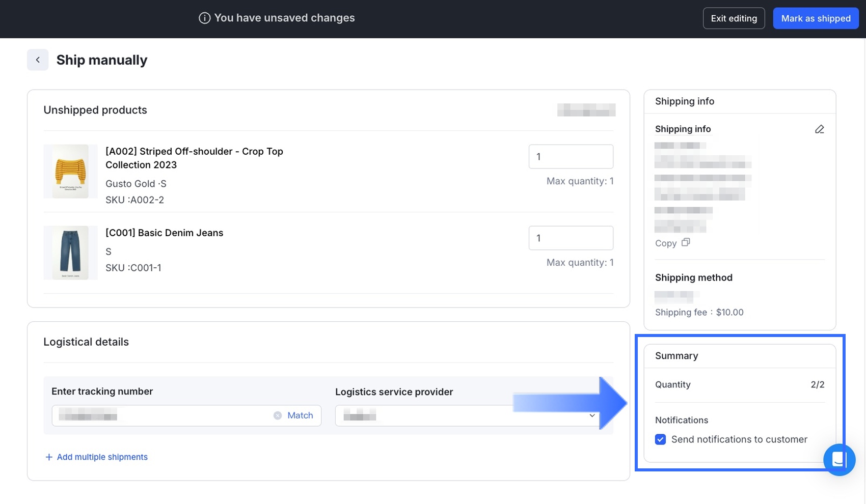Click the Match link in tracking field
Viewport: 866px width, 504px height.
(x=300, y=415)
